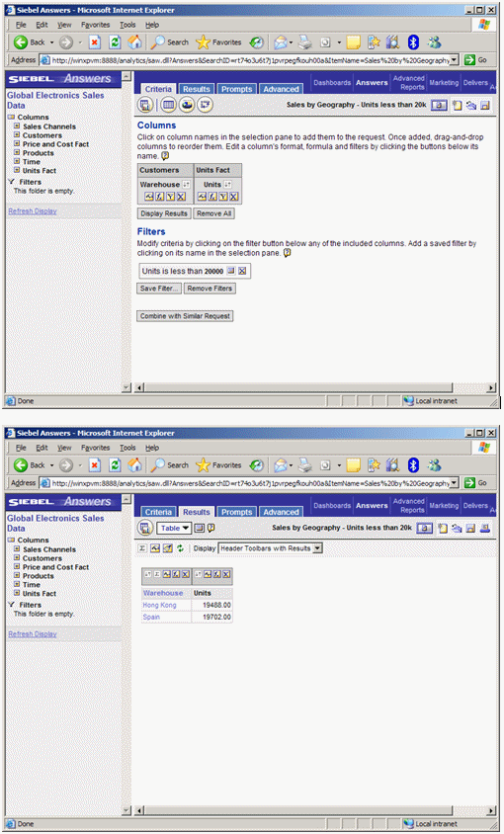Click the edit view icon beside Table dropdown

click(200, 528)
